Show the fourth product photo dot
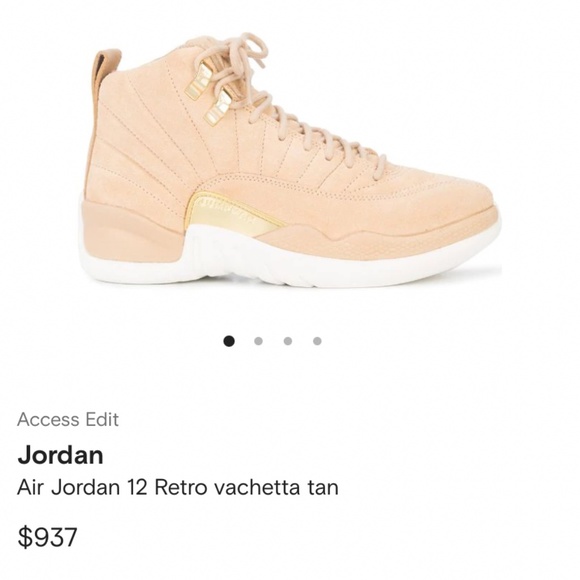The height and width of the screenshot is (580, 580). point(317,341)
